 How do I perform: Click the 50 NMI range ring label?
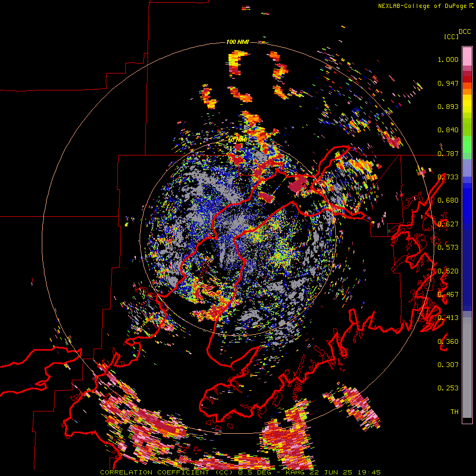(237, 140)
